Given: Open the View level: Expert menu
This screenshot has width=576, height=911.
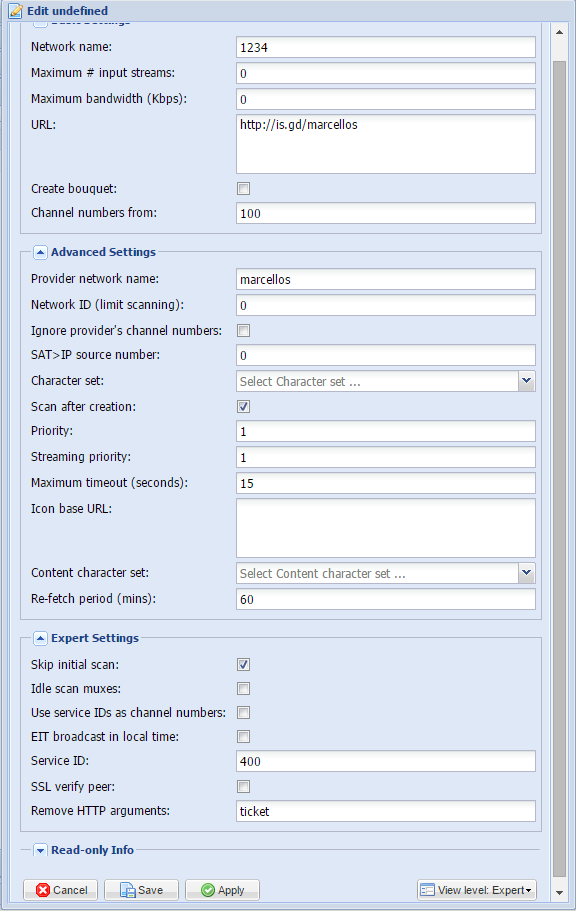Looking at the screenshot, I should 477,890.
